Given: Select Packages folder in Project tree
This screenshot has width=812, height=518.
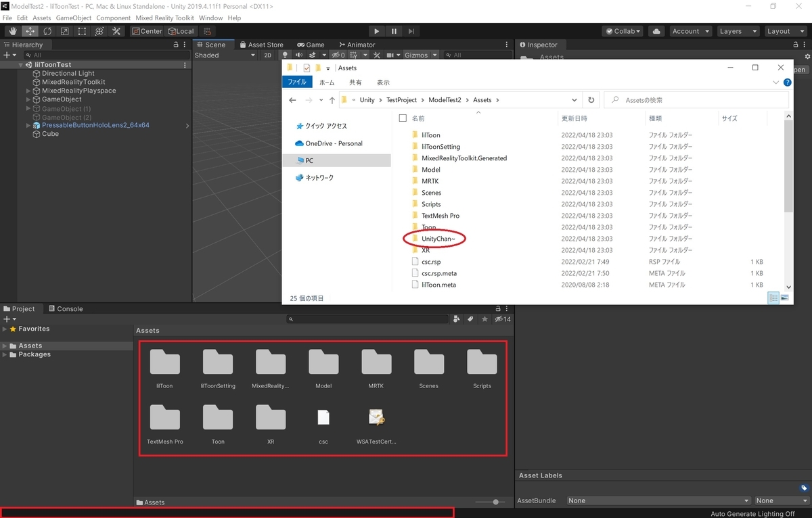Looking at the screenshot, I should pyautogui.click(x=35, y=354).
